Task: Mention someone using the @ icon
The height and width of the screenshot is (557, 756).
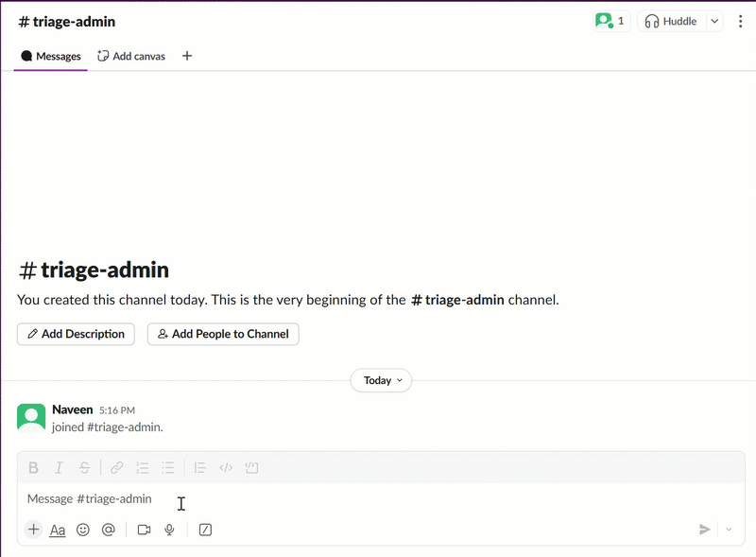Action: [x=109, y=530]
